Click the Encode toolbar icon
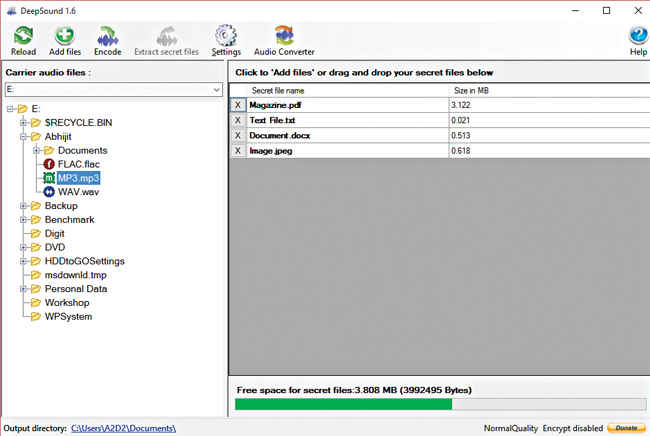650x436 pixels. tap(107, 36)
